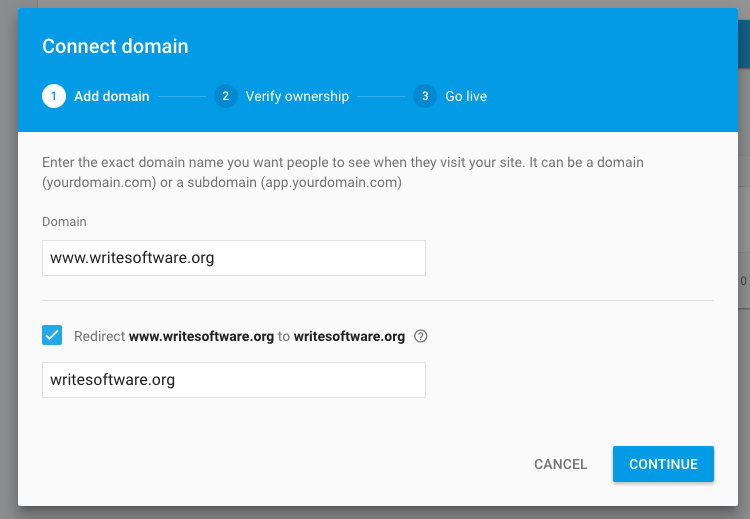Jump to the Verify ownership step
750x519 pixels.
(x=297, y=96)
